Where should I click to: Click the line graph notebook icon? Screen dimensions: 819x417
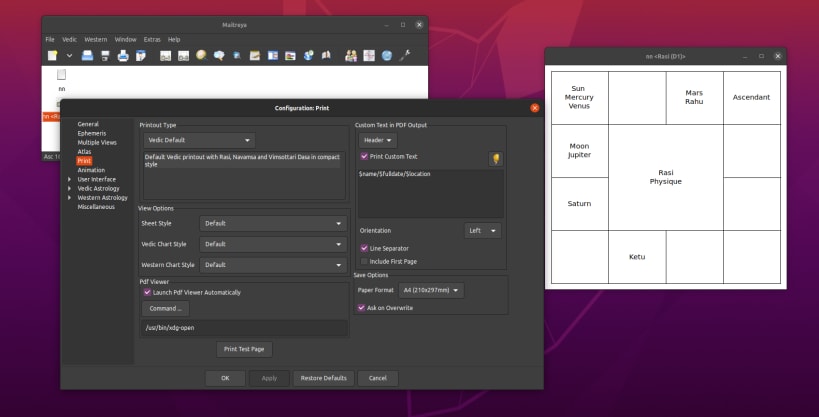[254, 55]
